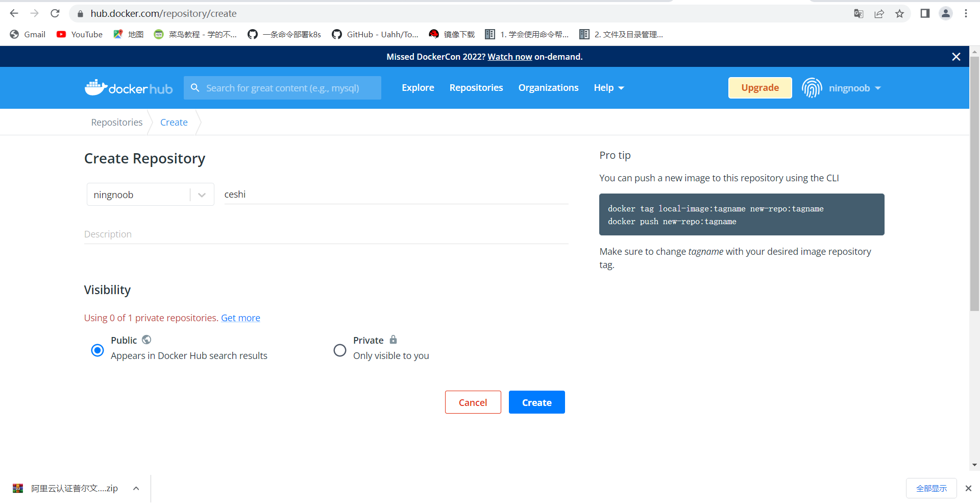Open the ningnoob account dropdown
The image size is (980, 504).
tap(855, 88)
